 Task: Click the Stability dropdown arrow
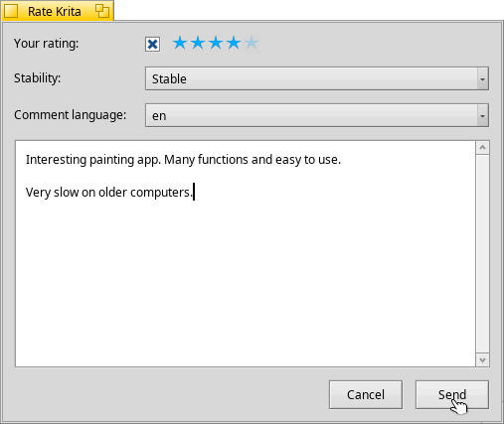point(483,78)
